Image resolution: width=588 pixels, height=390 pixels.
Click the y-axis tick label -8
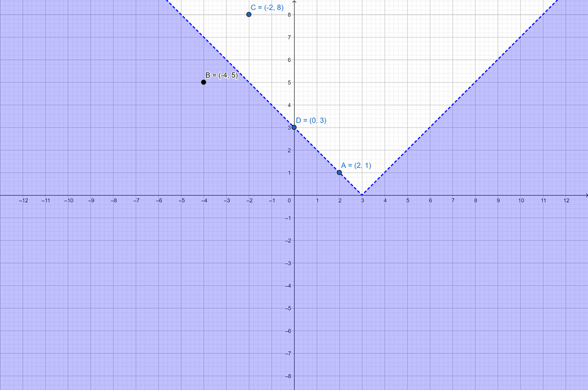[x=288, y=376]
